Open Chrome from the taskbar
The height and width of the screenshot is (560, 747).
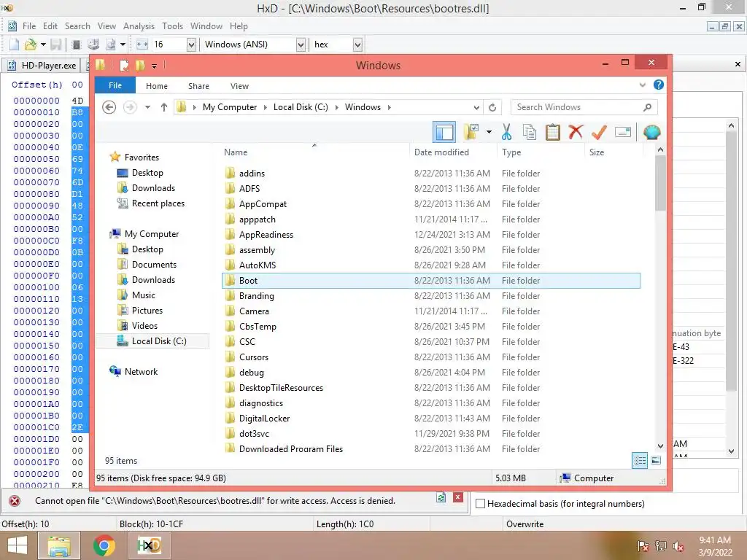pyautogui.click(x=104, y=545)
